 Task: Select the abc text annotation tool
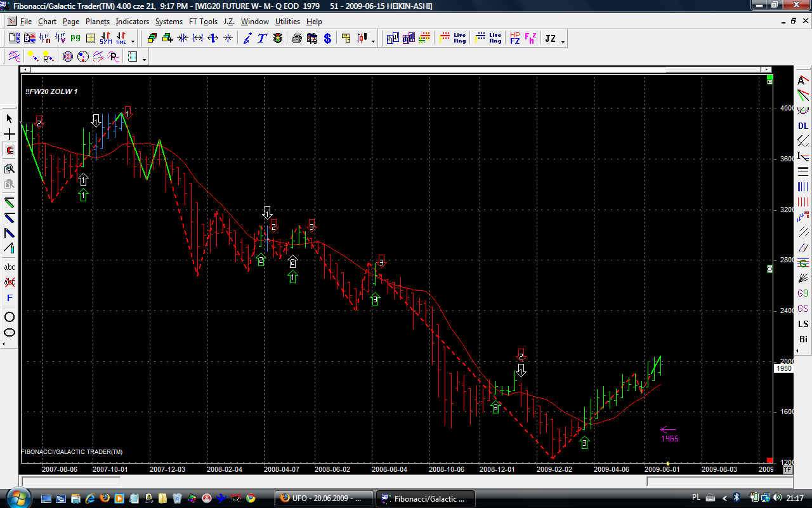[10, 267]
